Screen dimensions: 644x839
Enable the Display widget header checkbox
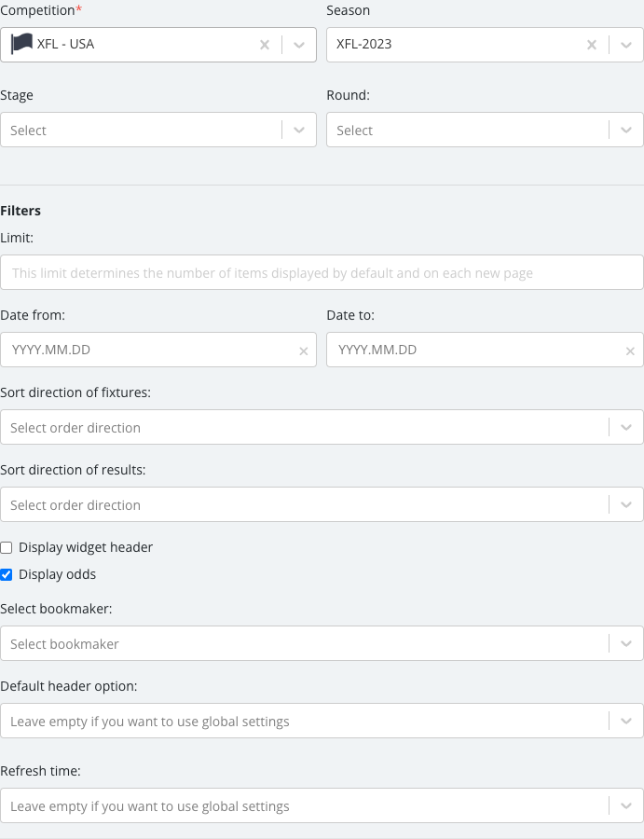7,547
